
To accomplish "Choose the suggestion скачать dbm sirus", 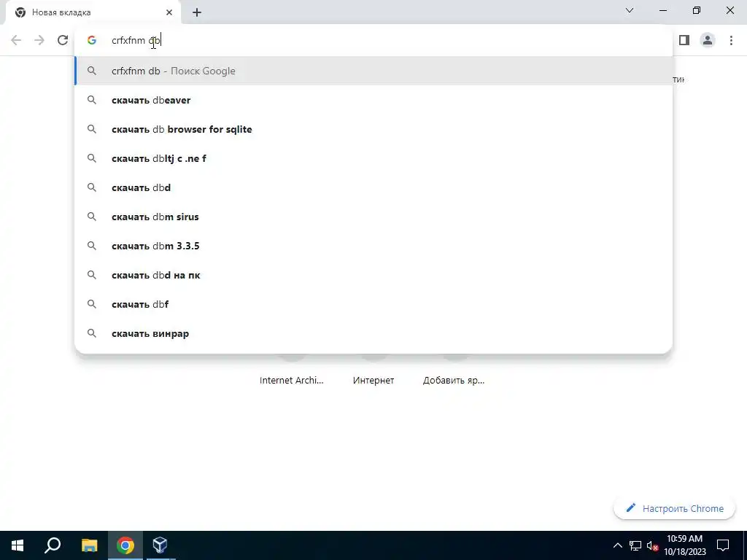I will (x=373, y=217).
